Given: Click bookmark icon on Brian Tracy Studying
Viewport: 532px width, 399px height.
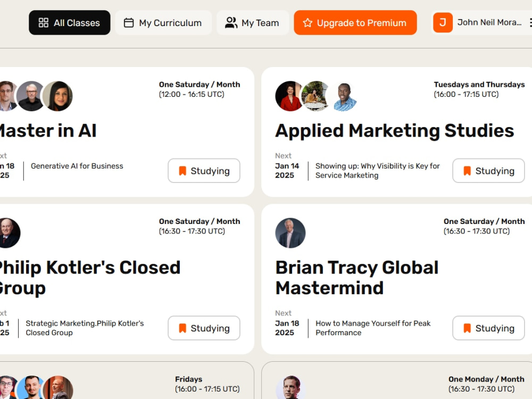Looking at the screenshot, I should click(467, 328).
